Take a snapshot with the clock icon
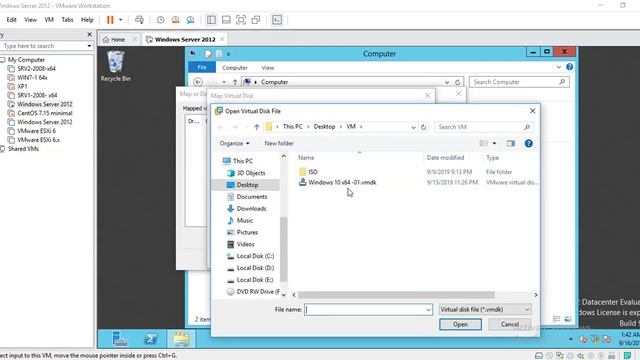The width and height of the screenshot is (640, 360). coord(160,20)
